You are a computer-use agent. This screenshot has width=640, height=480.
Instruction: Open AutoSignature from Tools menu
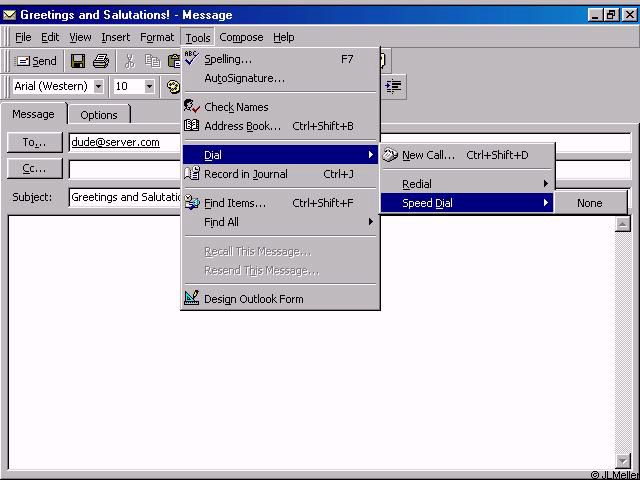point(280,78)
